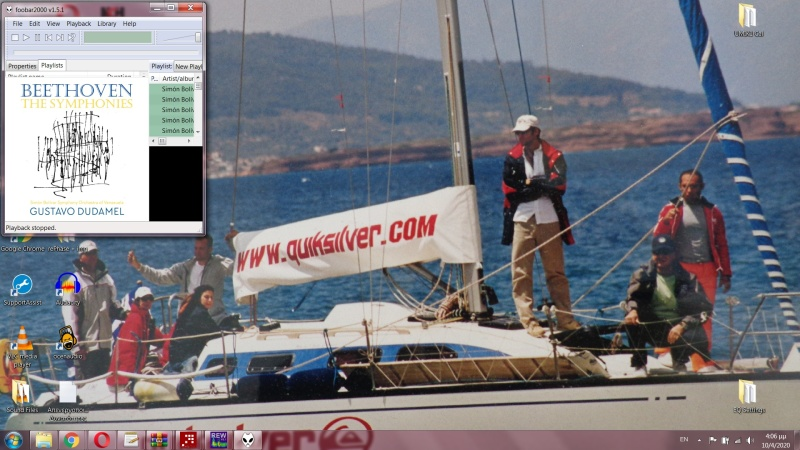Open WinRAR from the taskbar
The image size is (800, 450).
click(159, 440)
